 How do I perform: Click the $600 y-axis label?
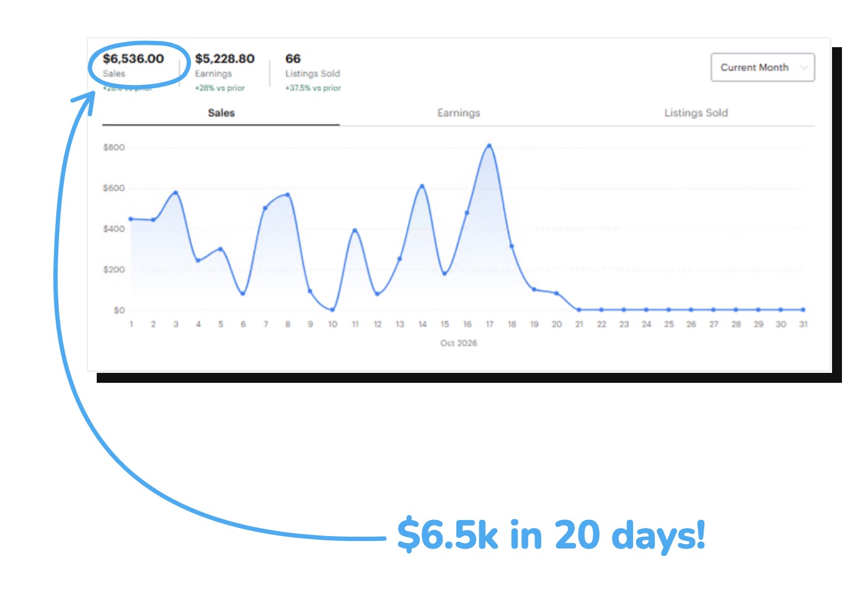pos(114,188)
